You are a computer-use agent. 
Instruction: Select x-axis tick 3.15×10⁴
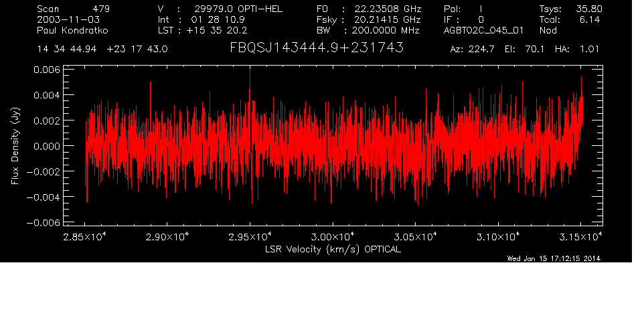click(581, 236)
